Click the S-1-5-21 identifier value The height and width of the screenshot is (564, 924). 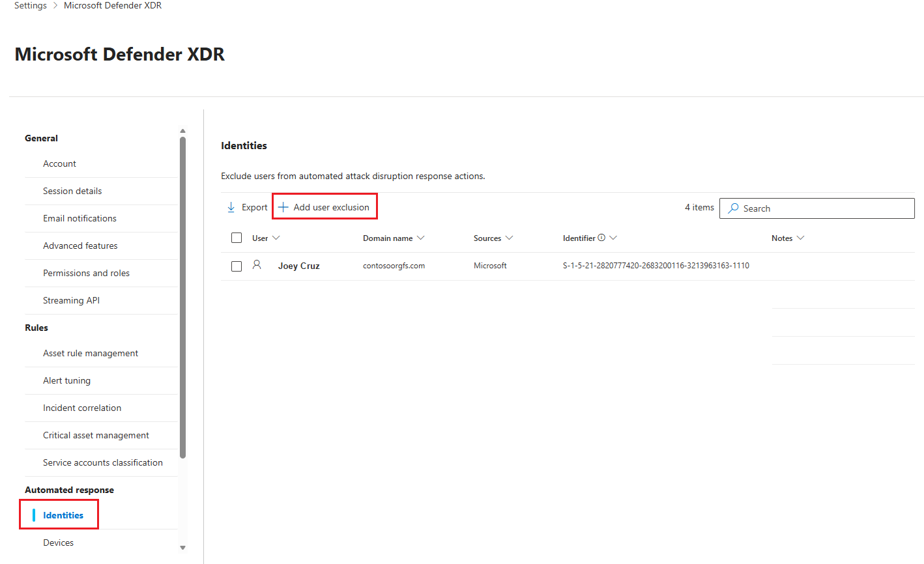point(656,266)
